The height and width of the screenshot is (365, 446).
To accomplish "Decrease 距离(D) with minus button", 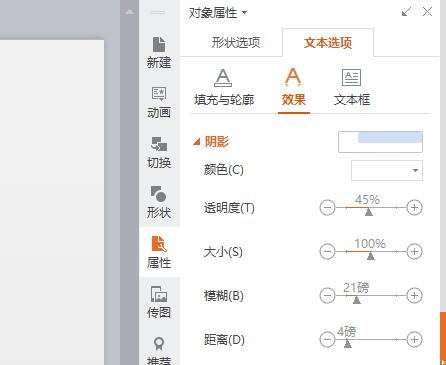I will point(327,339).
